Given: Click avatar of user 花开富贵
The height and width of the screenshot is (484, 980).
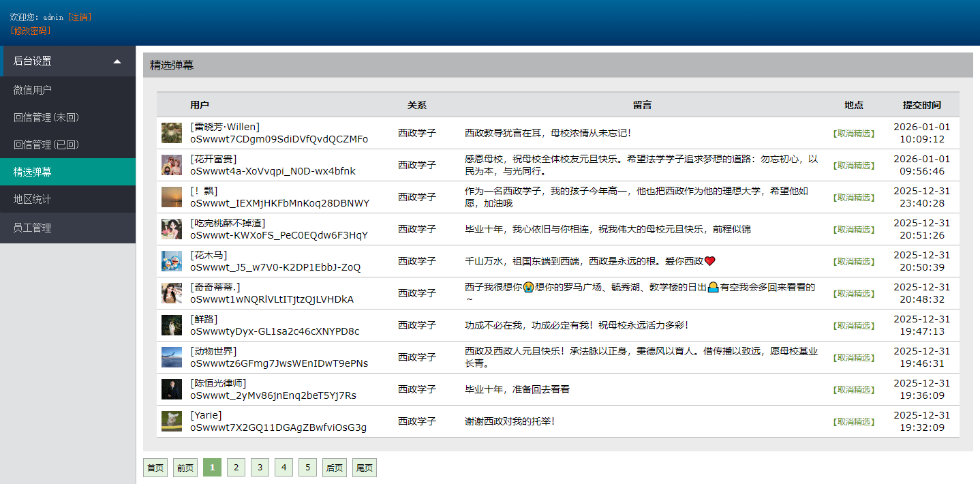Looking at the screenshot, I should coord(171,165).
